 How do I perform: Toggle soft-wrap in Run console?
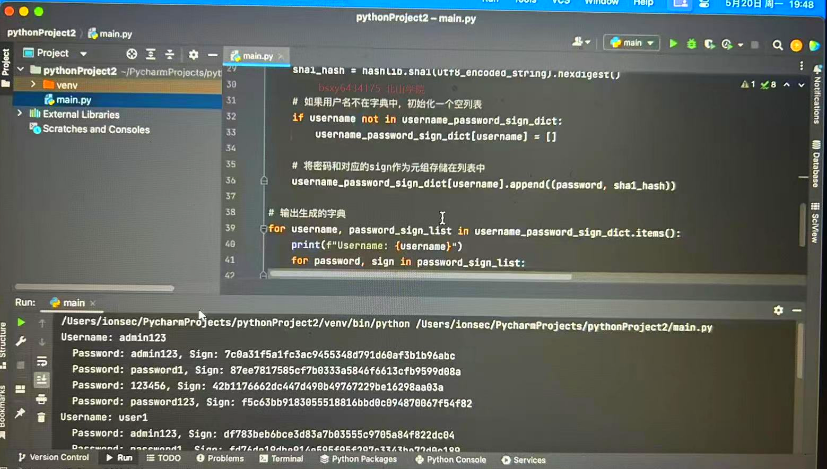tap(41, 361)
